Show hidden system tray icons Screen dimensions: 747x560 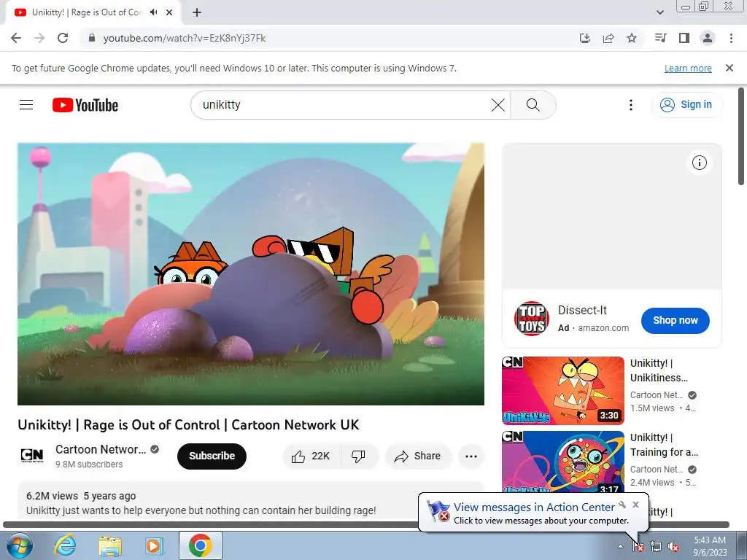(620, 546)
